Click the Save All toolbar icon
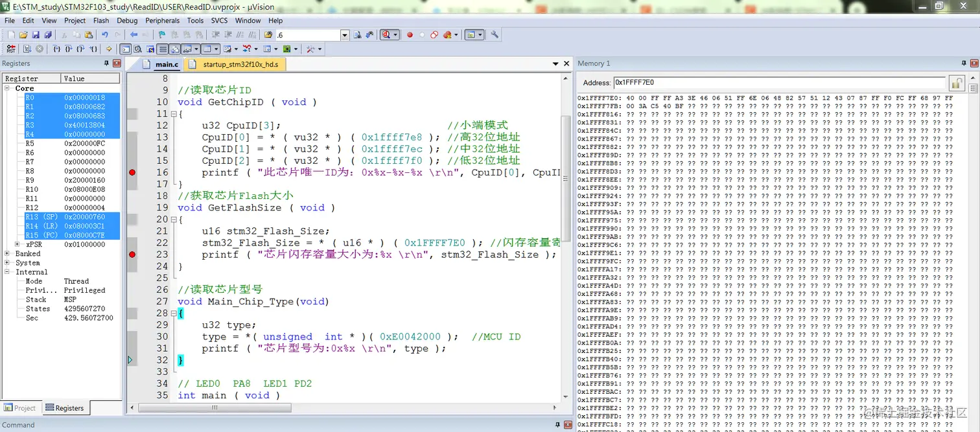Screen dimensions: 980x432 (x=48, y=35)
